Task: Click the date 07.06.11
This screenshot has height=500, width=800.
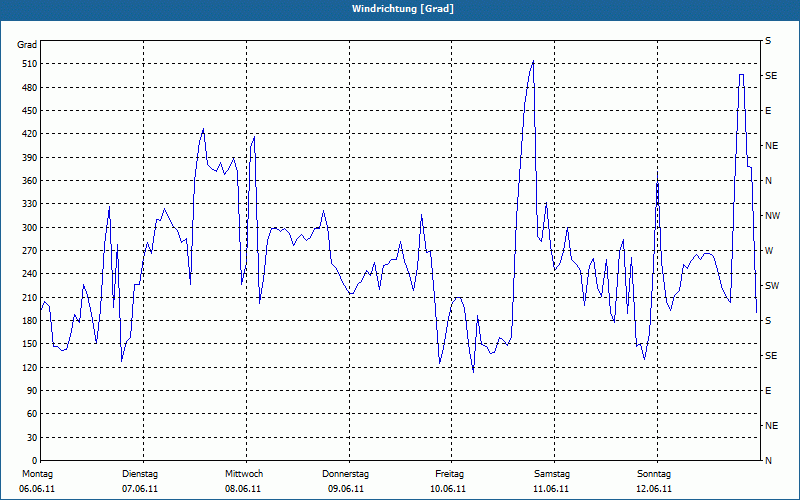Action: coord(140,489)
